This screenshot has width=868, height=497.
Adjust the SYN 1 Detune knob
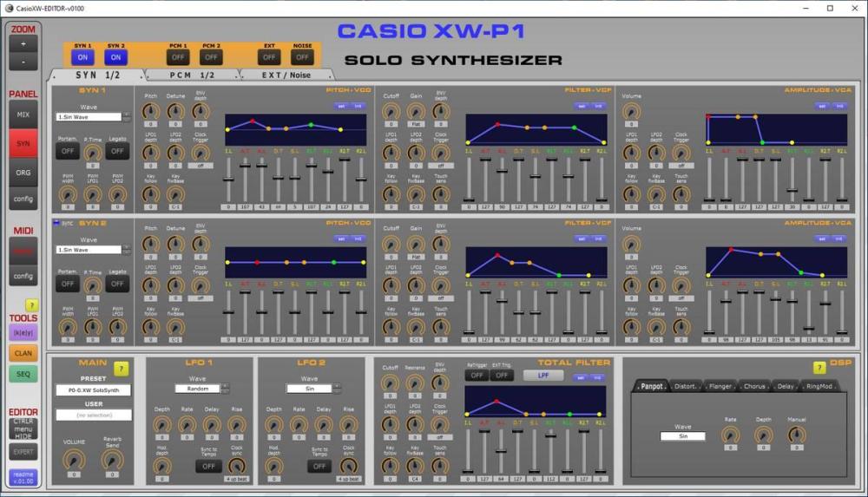(x=175, y=112)
